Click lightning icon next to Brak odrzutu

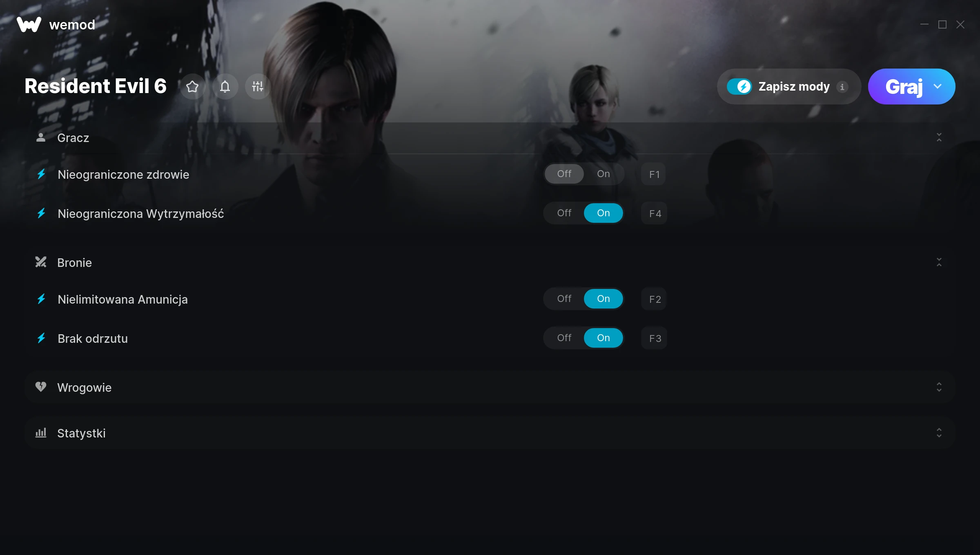tap(41, 338)
